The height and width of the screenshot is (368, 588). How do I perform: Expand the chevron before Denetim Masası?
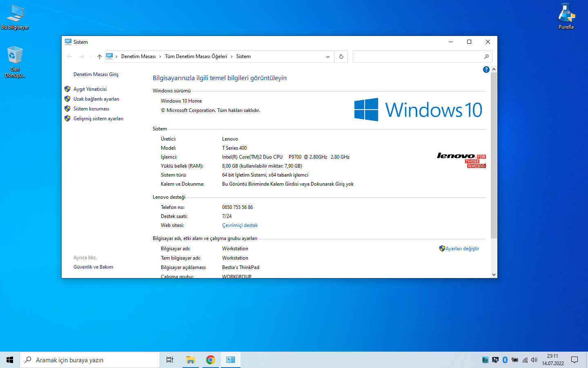coord(117,56)
